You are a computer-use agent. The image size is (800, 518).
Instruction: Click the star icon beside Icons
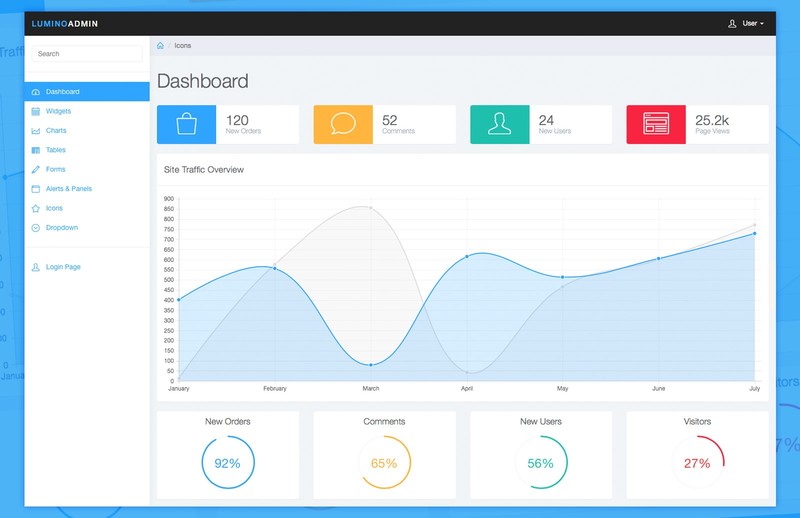[x=36, y=208]
